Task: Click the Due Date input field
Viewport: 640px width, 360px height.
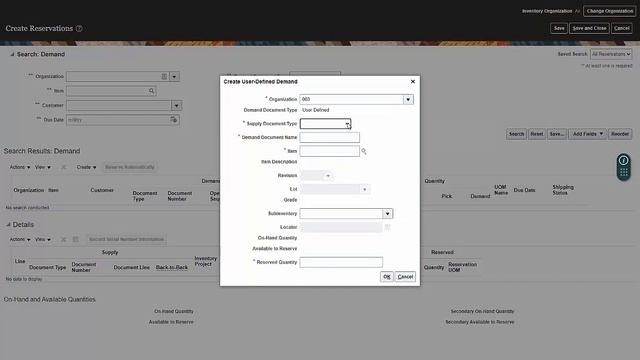Action: pyautogui.click(x=118, y=120)
